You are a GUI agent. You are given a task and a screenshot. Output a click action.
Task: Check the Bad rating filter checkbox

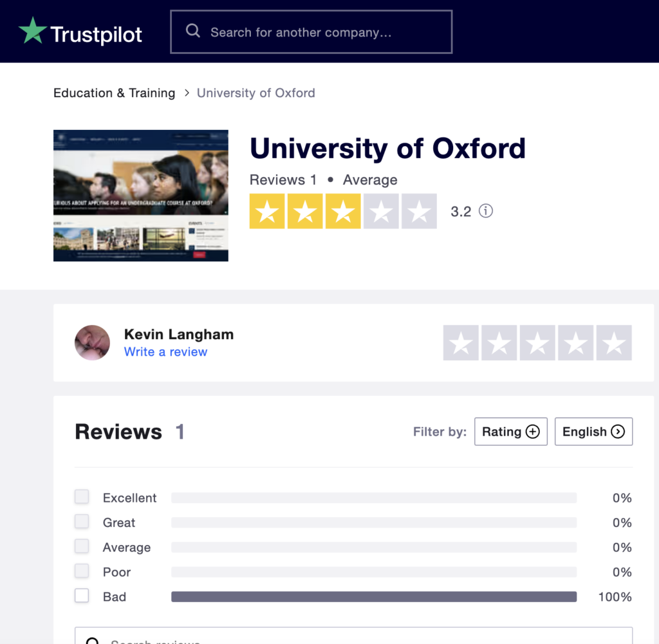[82, 596]
